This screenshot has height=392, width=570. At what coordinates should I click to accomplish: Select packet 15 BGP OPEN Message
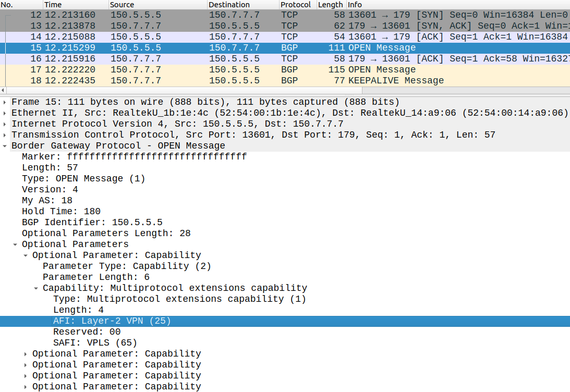(285, 47)
